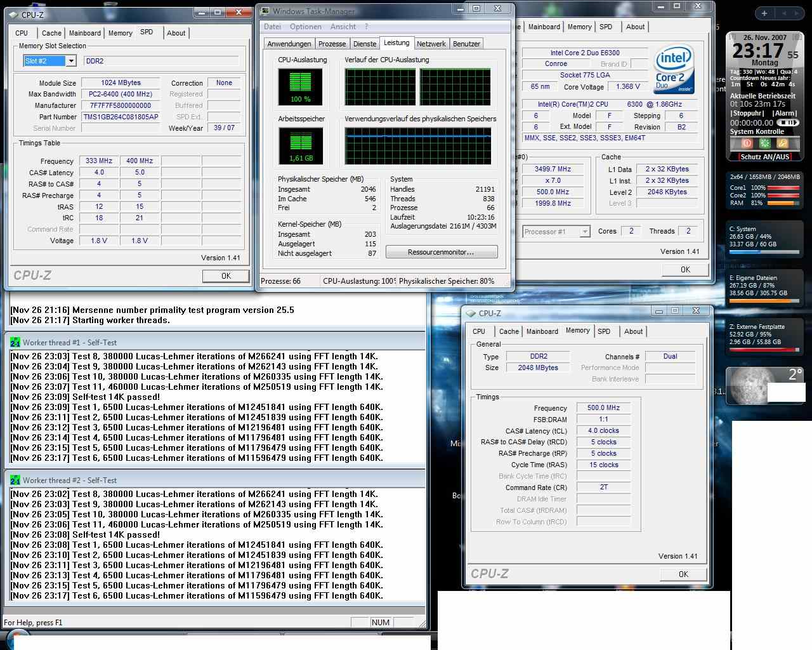The width and height of the screenshot is (812, 650).
Task: Select Memory tab in CPU-Z SPD window
Action: pyautogui.click(x=121, y=33)
